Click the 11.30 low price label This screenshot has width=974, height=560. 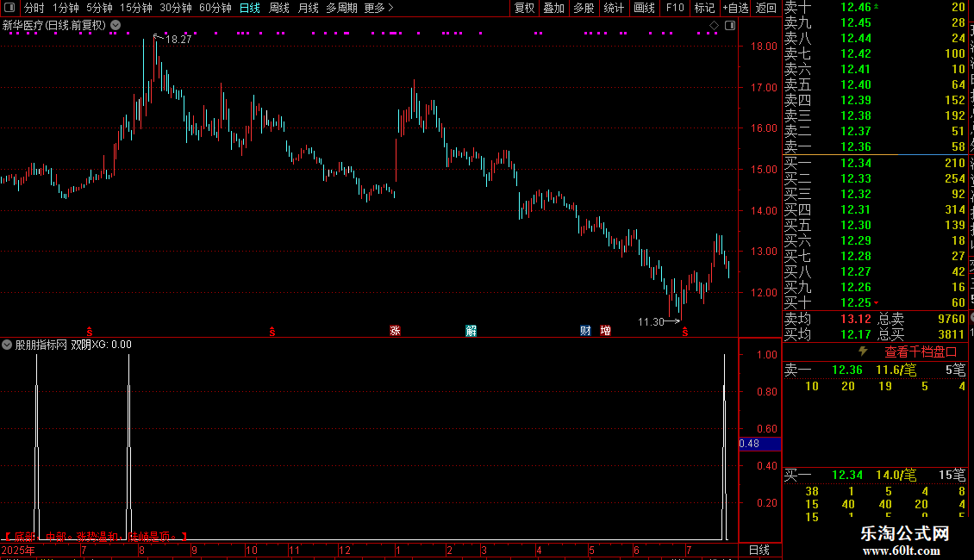651,321
